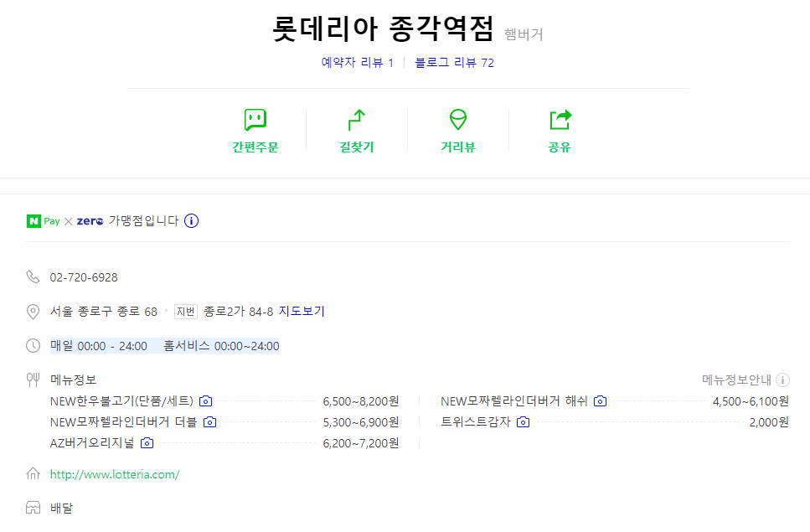Open 거리뷰 street view icon

457,120
